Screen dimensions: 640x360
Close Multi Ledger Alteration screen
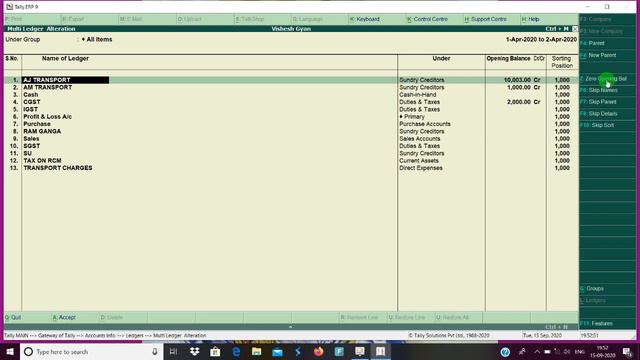click(575, 29)
